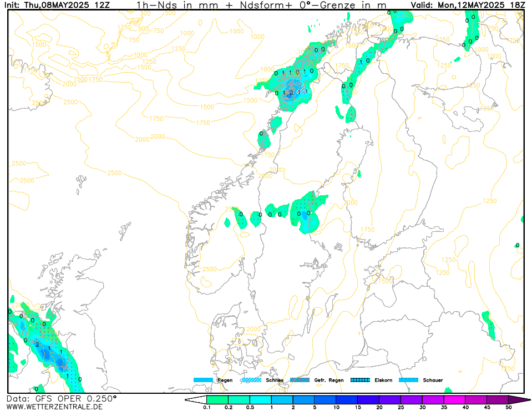This screenshot has height=411, width=532.
Task: Click the 'Data: GFS OPER 0.250°' text
Action: [x=62, y=398]
